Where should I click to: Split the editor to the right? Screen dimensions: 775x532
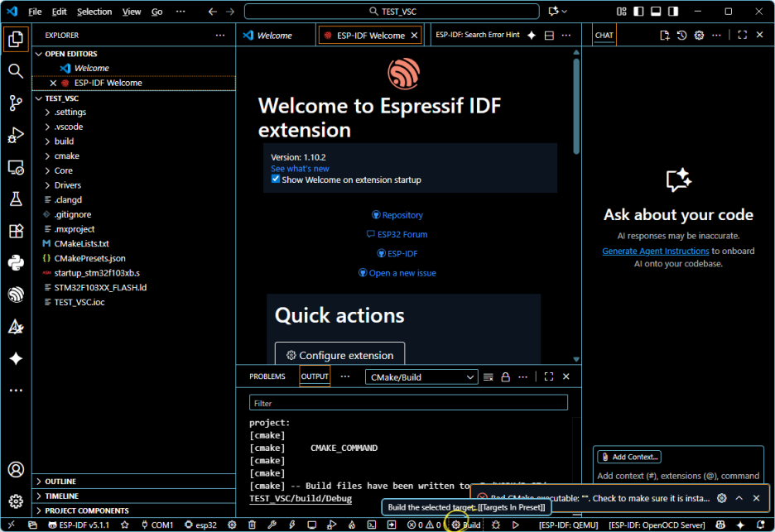549,35
